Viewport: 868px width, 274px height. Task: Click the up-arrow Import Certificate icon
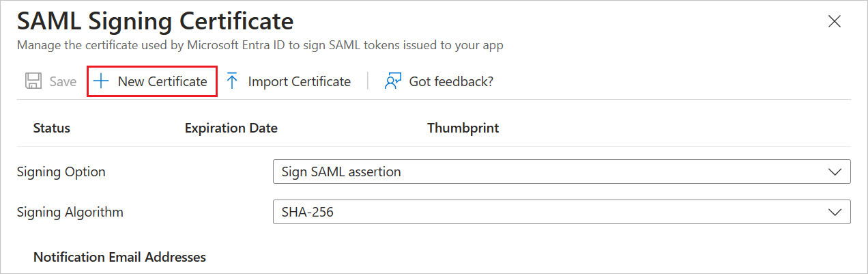click(x=232, y=81)
